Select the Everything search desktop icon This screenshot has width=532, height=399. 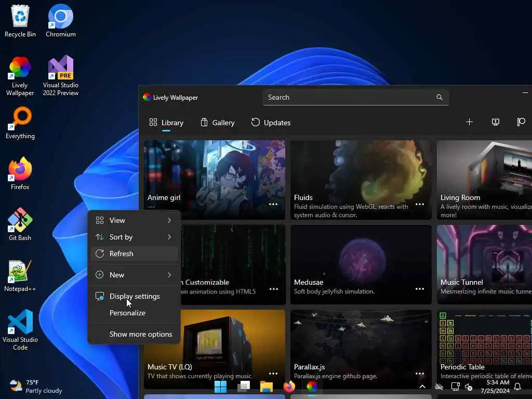pos(20,123)
